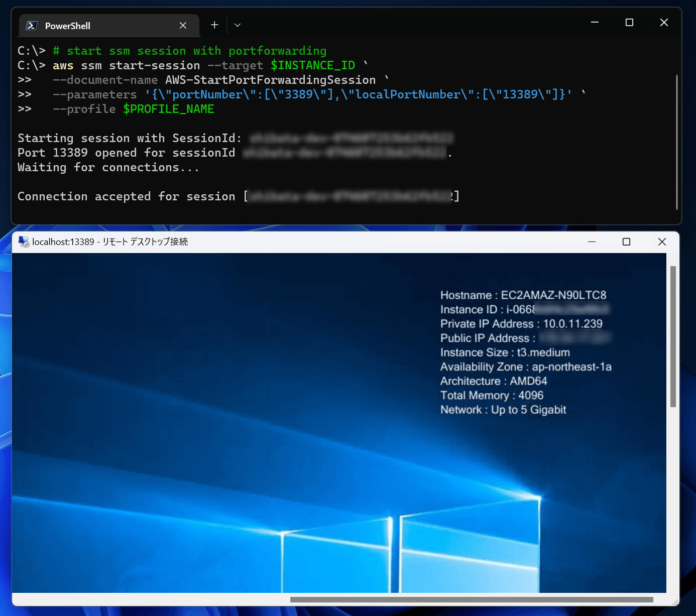Select the PowerShell tab
This screenshot has width=696, height=616.
tap(109, 26)
